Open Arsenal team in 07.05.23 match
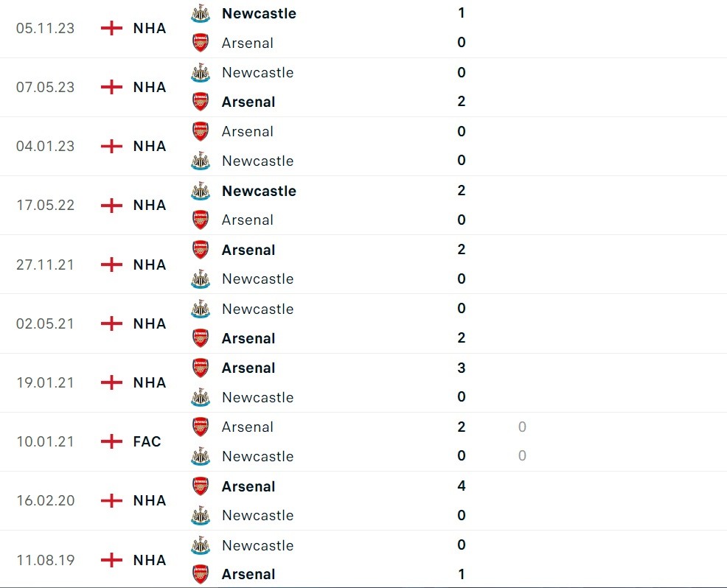This screenshot has width=727, height=588. [248, 102]
